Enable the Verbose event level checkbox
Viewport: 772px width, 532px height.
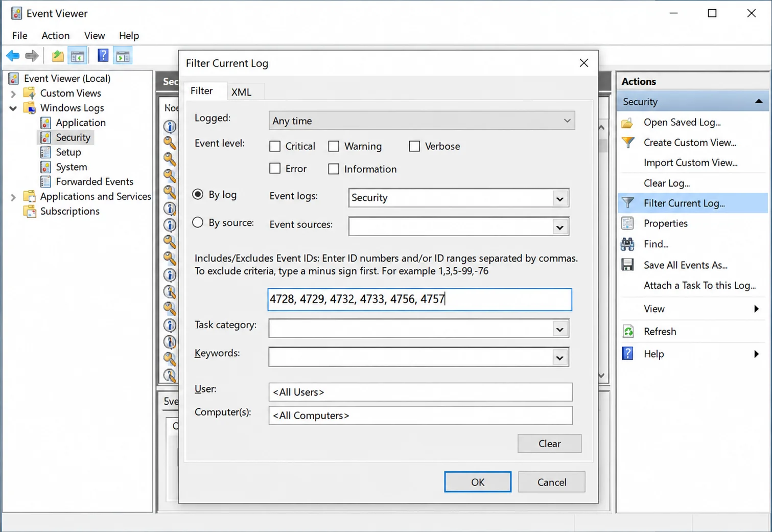pos(414,146)
